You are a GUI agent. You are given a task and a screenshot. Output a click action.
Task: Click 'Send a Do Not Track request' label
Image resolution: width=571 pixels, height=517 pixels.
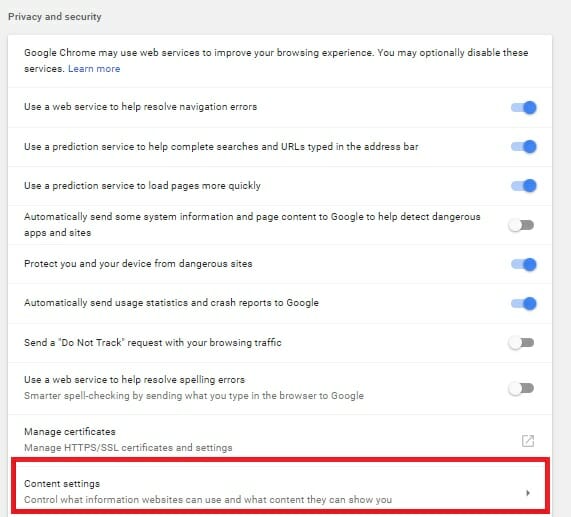(153, 343)
